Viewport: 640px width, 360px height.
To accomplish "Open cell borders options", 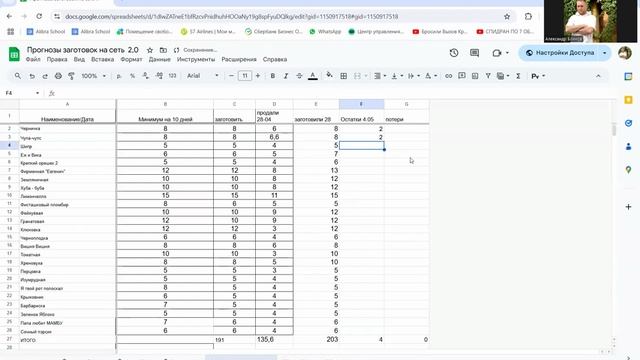I will point(344,76).
